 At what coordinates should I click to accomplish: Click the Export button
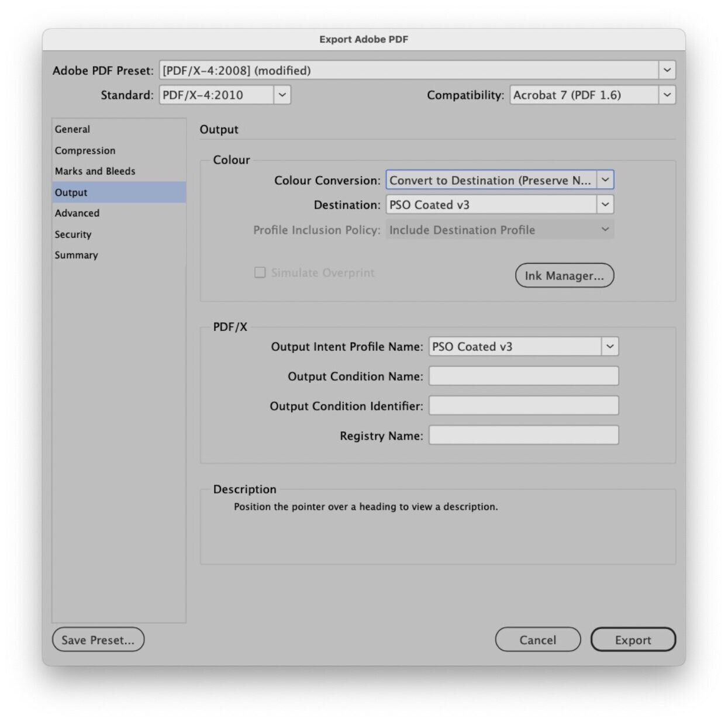point(633,640)
